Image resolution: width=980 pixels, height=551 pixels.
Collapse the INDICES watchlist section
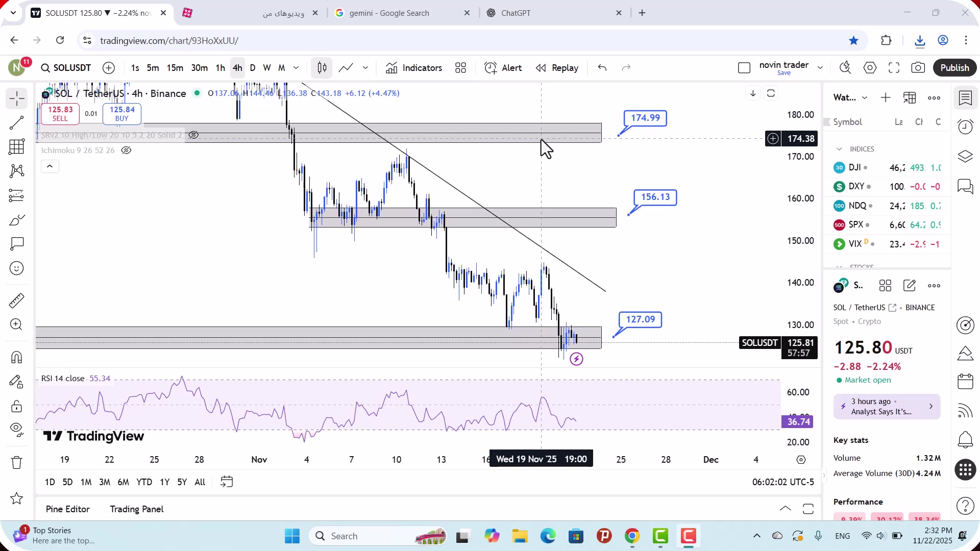tap(839, 149)
